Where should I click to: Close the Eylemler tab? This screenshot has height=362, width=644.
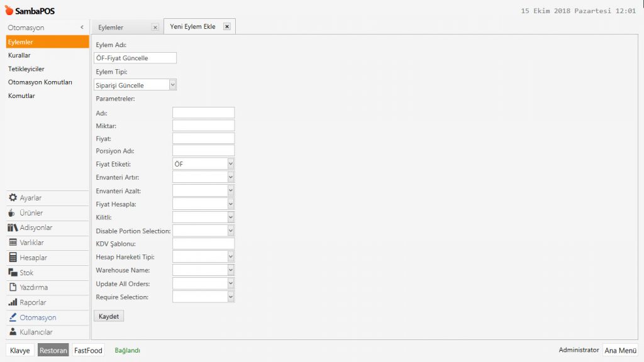(x=155, y=28)
